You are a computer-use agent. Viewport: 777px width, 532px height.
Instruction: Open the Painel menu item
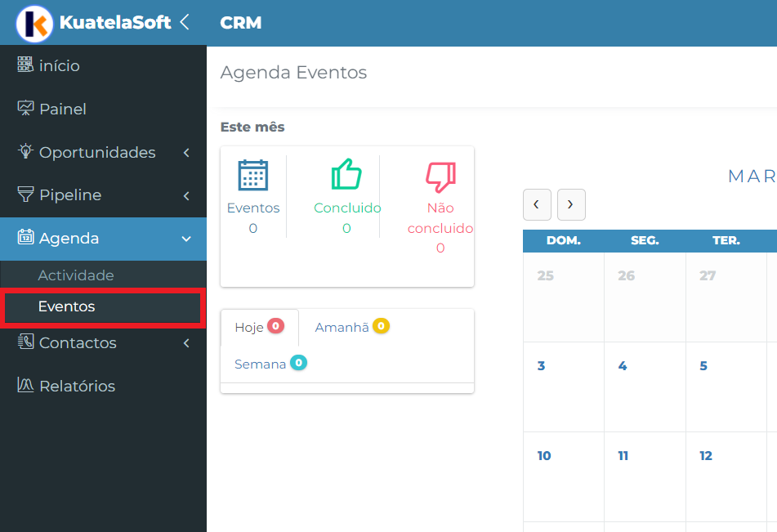tap(103, 109)
